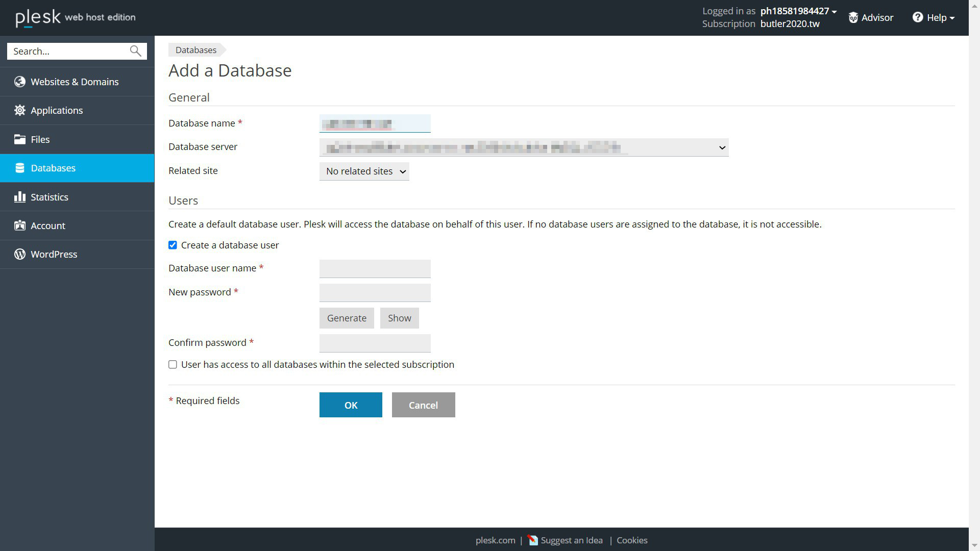The height and width of the screenshot is (551, 980).
Task: Switch to the Statistics section
Action: pyautogui.click(x=50, y=197)
